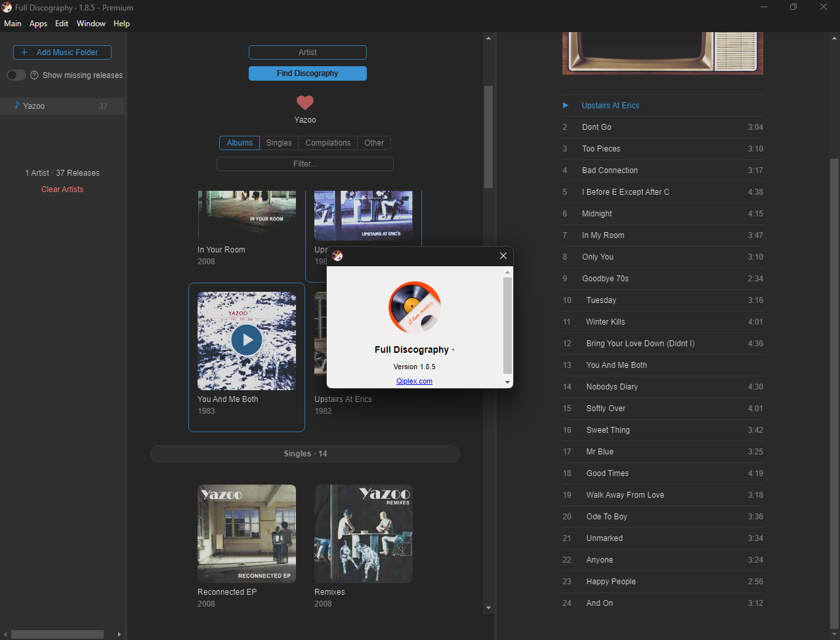Image resolution: width=840 pixels, height=640 pixels.
Task: Collapse the Singles · 14 section header
Action: [305, 454]
